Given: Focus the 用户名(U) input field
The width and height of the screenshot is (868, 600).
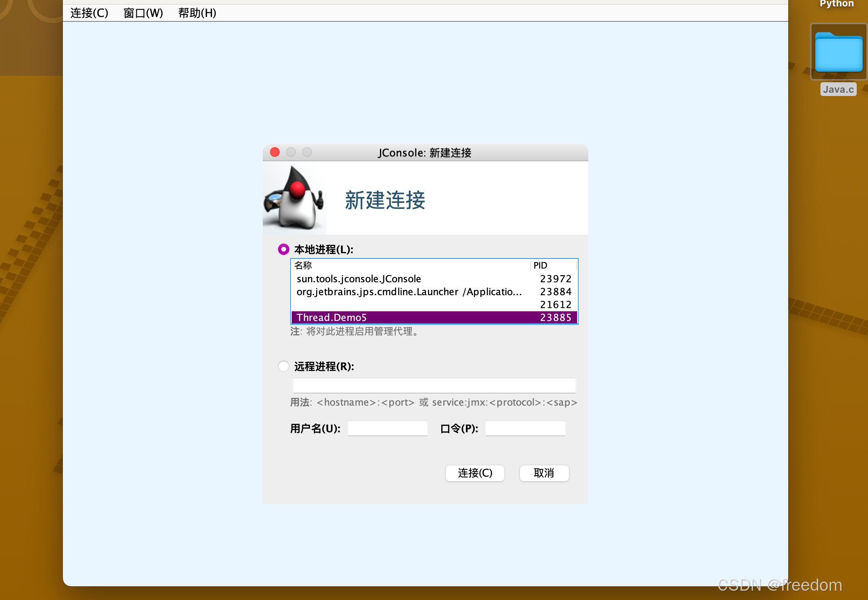Looking at the screenshot, I should point(387,428).
